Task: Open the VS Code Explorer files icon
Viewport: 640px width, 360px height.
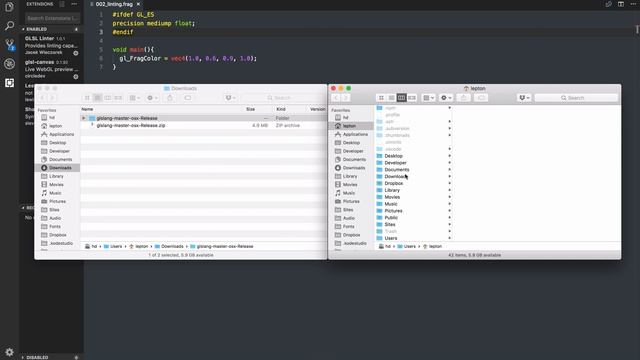Action: (9, 7)
